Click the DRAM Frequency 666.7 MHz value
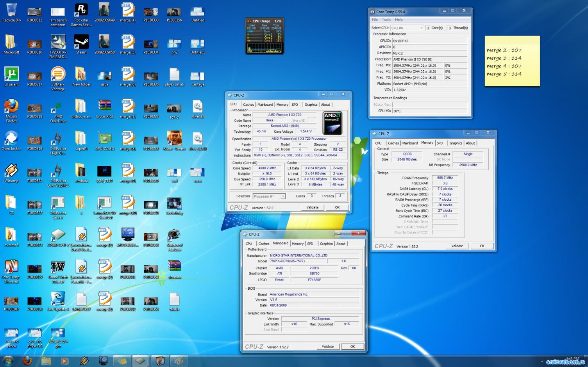Image resolution: width=588 pixels, height=367 pixels. tap(445, 178)
